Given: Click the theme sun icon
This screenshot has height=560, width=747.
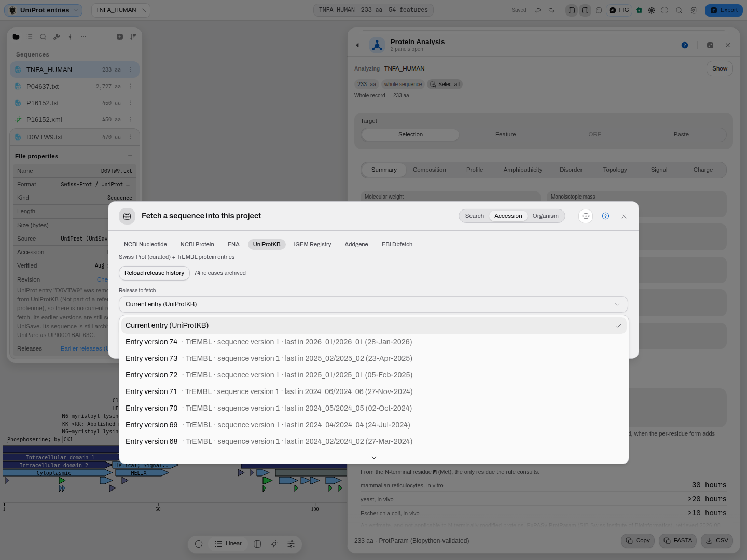Looking at the screenshot, I should 652,10.
